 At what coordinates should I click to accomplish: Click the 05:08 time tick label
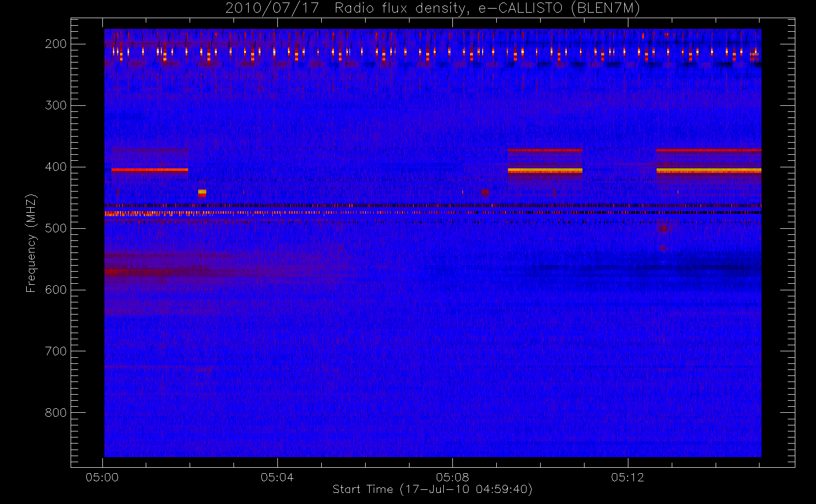[x=452, y=477]
